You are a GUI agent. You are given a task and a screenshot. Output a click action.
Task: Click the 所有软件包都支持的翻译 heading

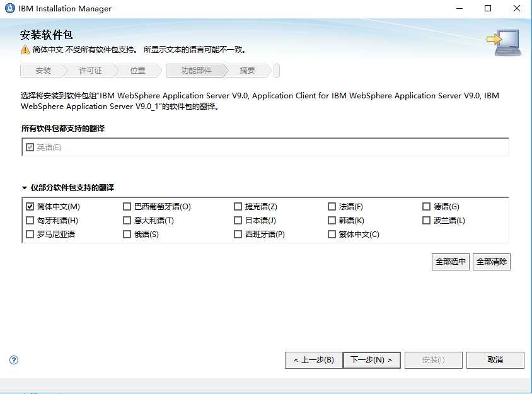pyautogui.click(x=63, y=128)
